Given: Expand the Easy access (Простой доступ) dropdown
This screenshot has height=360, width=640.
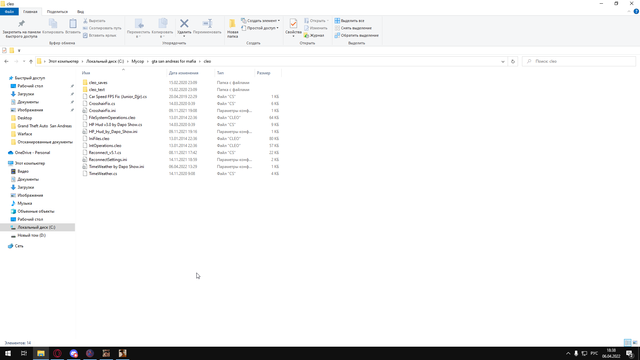Looking at the screenshot, I should pos(260,28).
